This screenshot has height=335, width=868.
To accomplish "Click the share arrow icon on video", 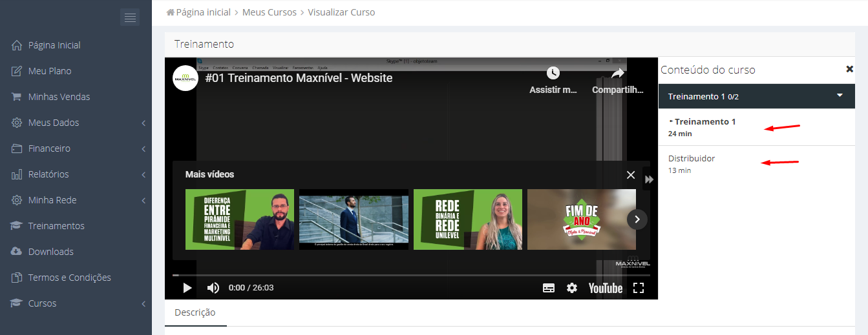I will point(618,73).
